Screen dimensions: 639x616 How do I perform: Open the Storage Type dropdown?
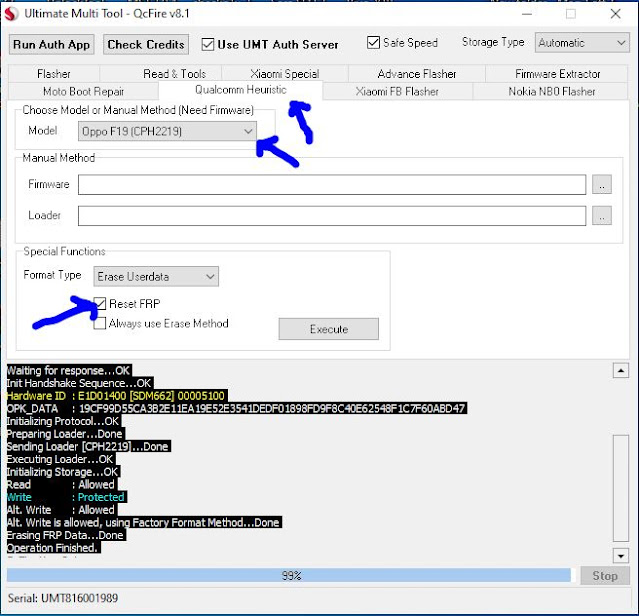pyautogui.click(x=582, y=43)
